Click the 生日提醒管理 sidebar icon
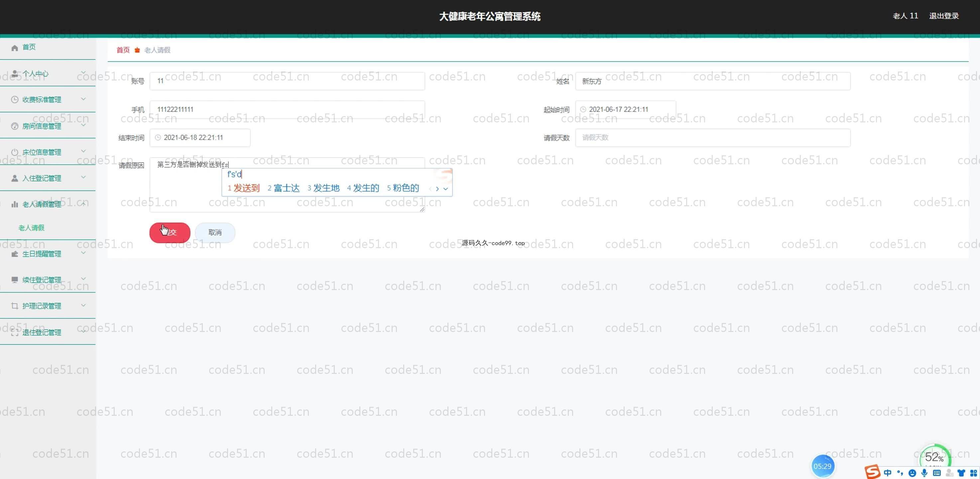The height and width of the screenshot is (479, 980). coord(14,254)
